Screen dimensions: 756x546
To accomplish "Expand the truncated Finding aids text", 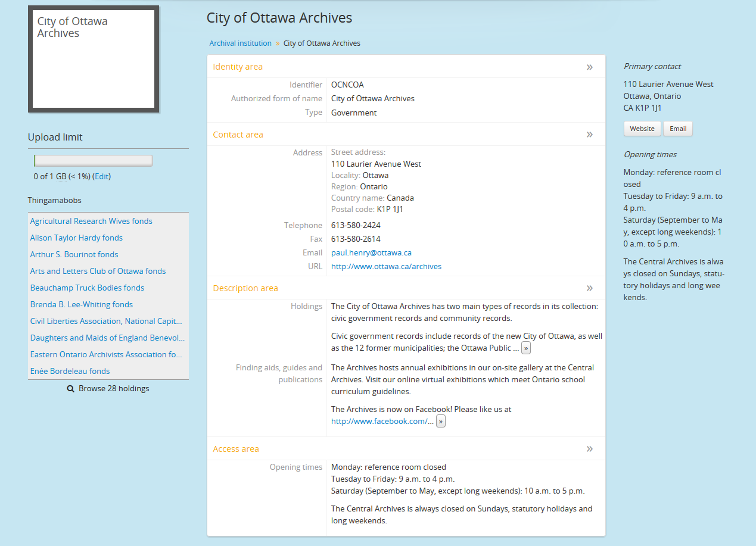I will coord(440,422).
